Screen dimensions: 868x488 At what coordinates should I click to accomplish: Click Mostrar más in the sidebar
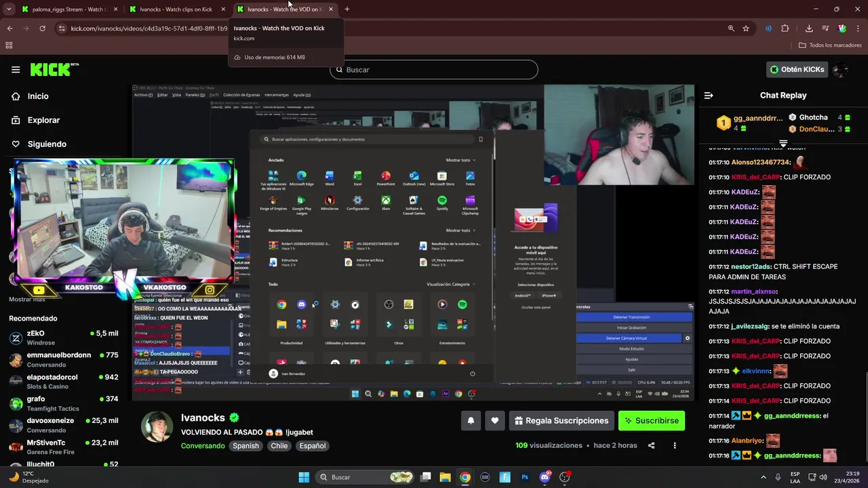click(26, 299)
